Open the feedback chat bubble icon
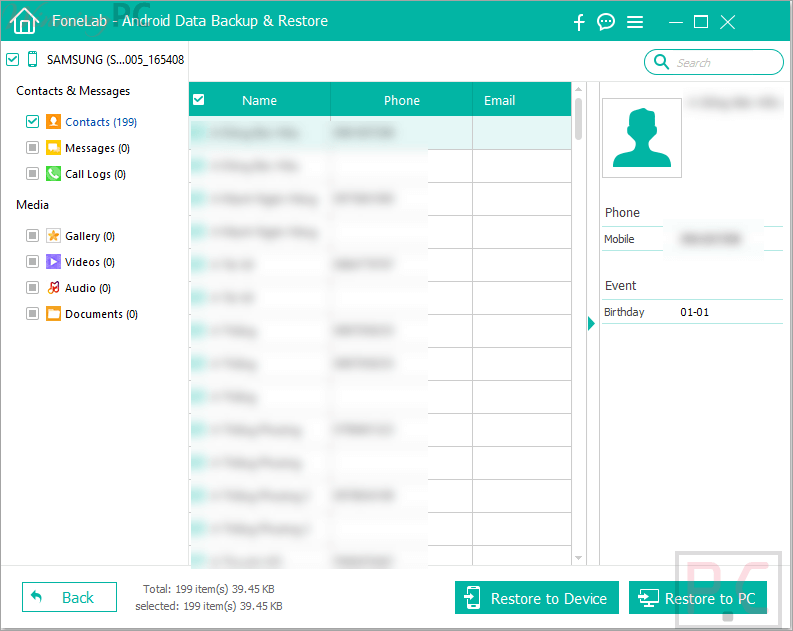This screenshot has width=793, height=631. coord(605,22)
